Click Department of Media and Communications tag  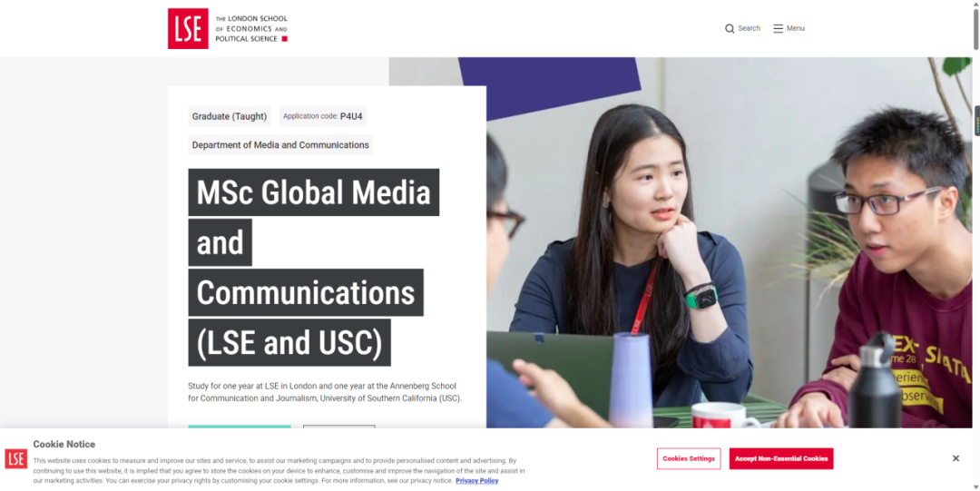(x=280, y=145)
